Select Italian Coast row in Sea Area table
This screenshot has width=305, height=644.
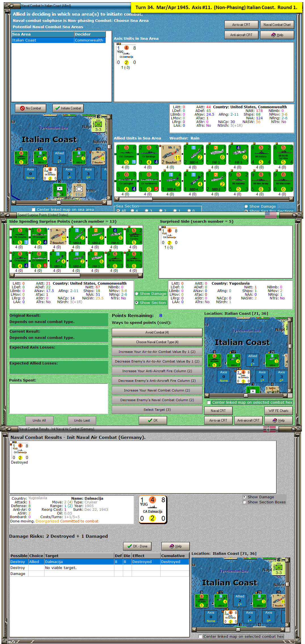tap(58, 40)
